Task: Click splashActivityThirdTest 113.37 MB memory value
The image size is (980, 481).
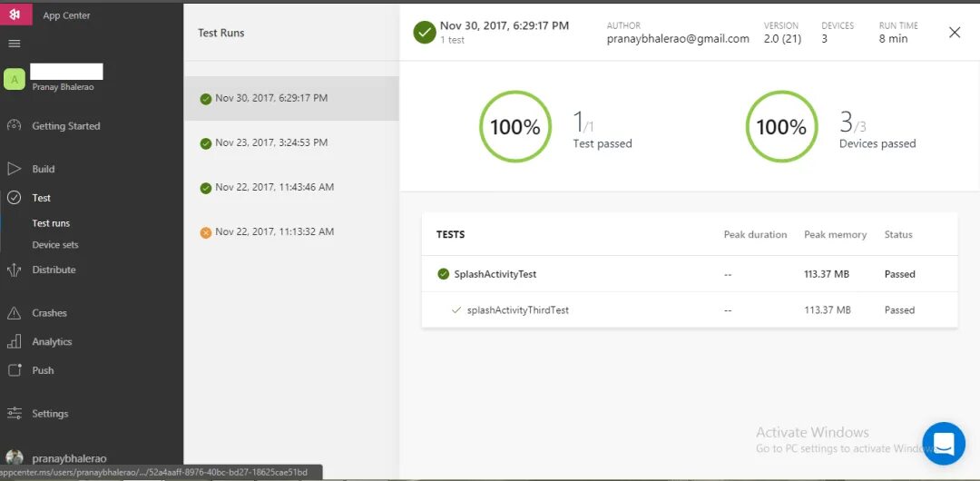Action: (828, 309)
